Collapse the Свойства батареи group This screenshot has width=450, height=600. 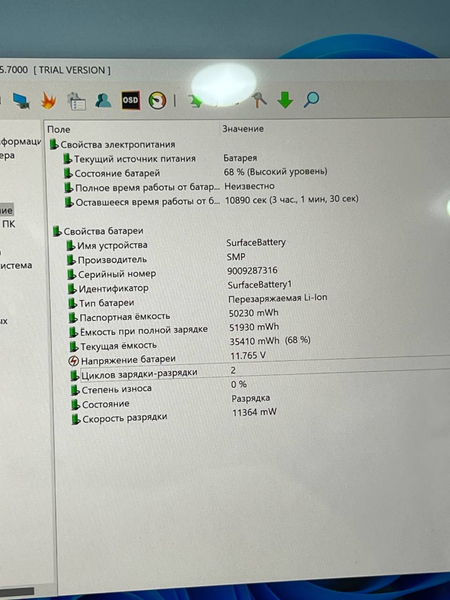tap(98, 231)
